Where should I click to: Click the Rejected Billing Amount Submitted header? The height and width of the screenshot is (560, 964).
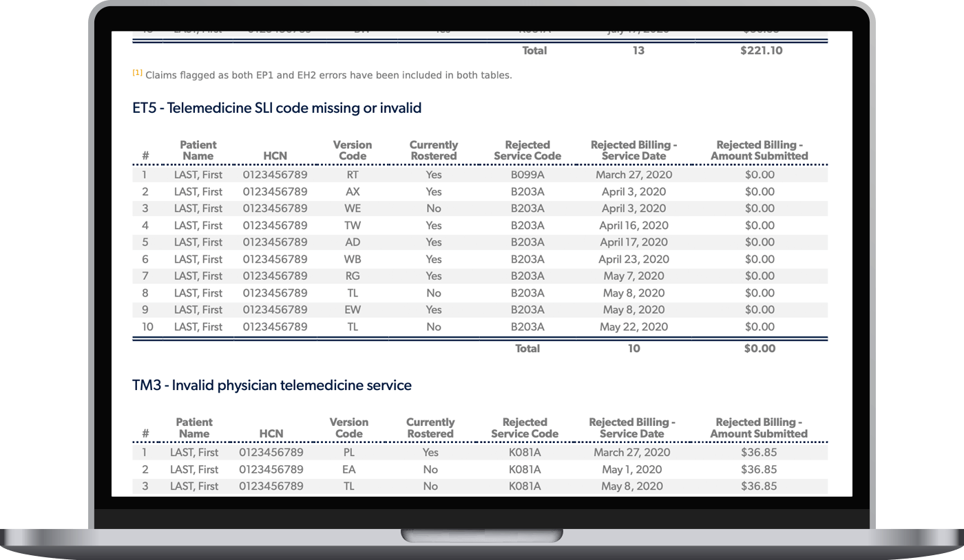click(759, 151)
